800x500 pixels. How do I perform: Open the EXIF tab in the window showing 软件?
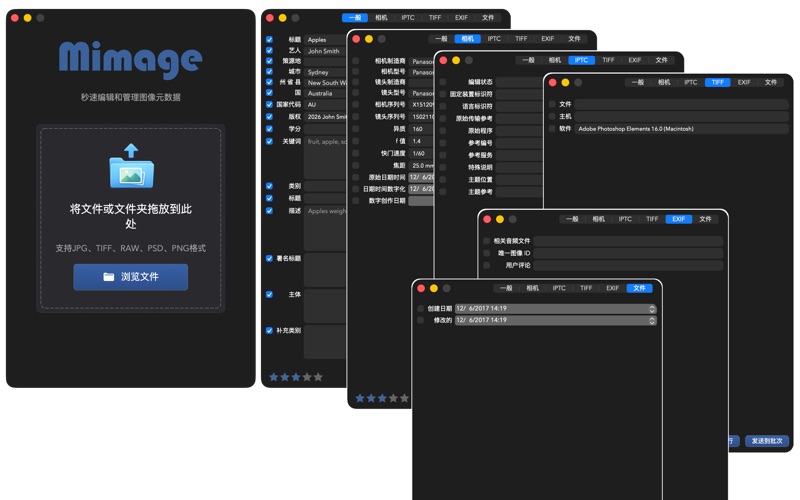click(744, 82)
